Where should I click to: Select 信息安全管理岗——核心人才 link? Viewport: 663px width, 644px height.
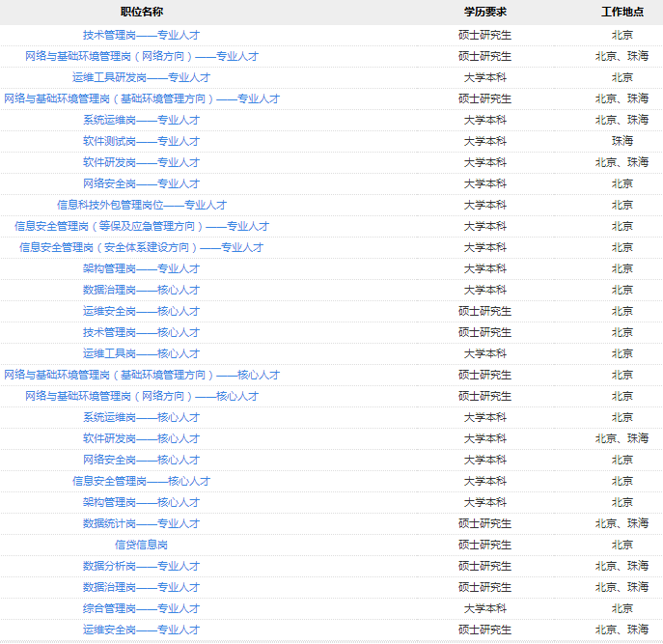[141, 481]
